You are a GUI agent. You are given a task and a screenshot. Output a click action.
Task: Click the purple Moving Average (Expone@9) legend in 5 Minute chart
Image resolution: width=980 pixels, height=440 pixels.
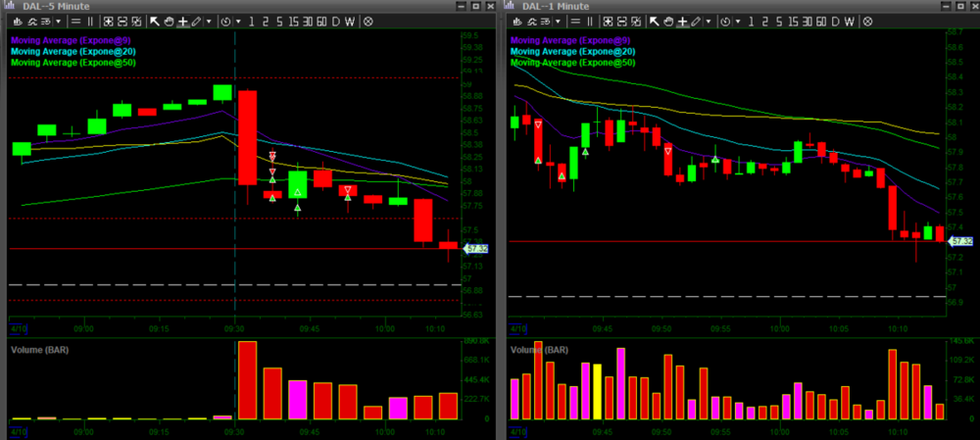(x=68, y=39)
